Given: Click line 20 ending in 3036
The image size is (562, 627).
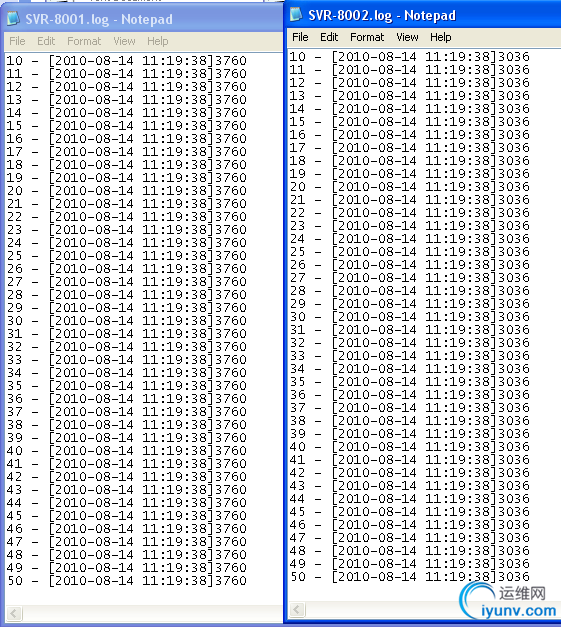Looking at the screenshot, I should click(x=410, y=187).
